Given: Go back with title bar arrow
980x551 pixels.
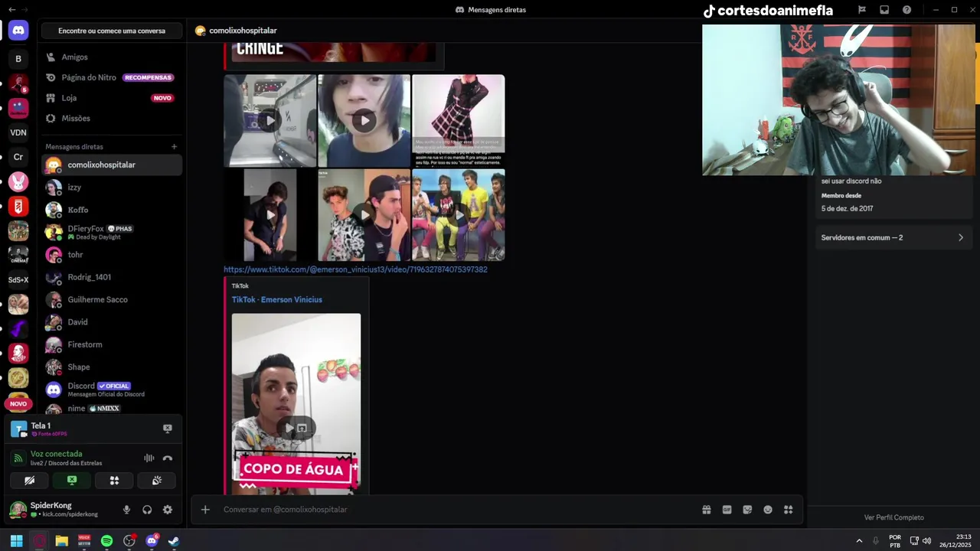Looking at the screenshot, I should (11, 10).
